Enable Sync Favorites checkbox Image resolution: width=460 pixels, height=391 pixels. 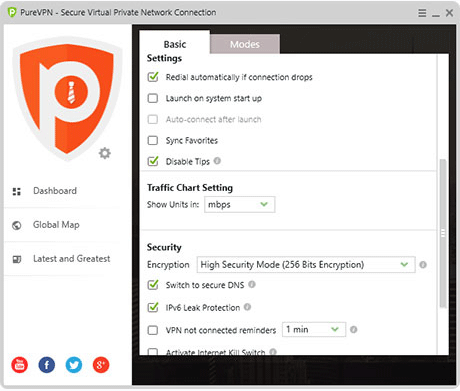[153, 140]
